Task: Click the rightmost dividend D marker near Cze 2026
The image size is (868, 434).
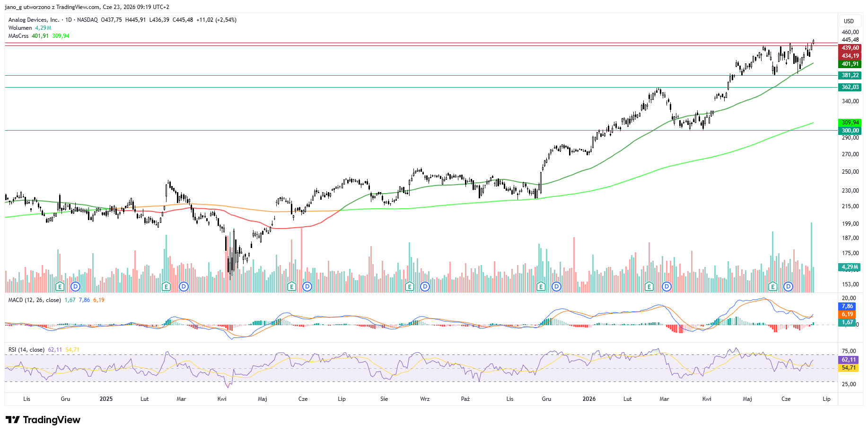Action: pos(788,286)
